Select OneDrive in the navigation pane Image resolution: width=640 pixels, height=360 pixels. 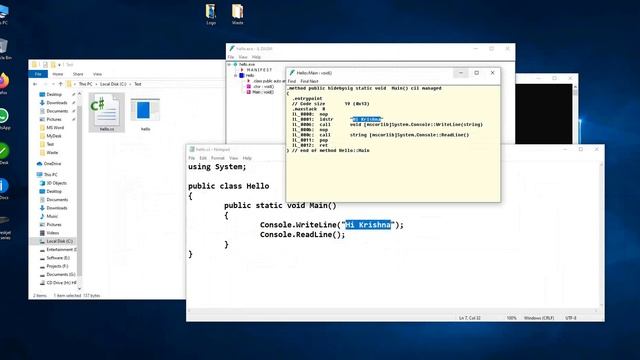[x=52, y=164]
